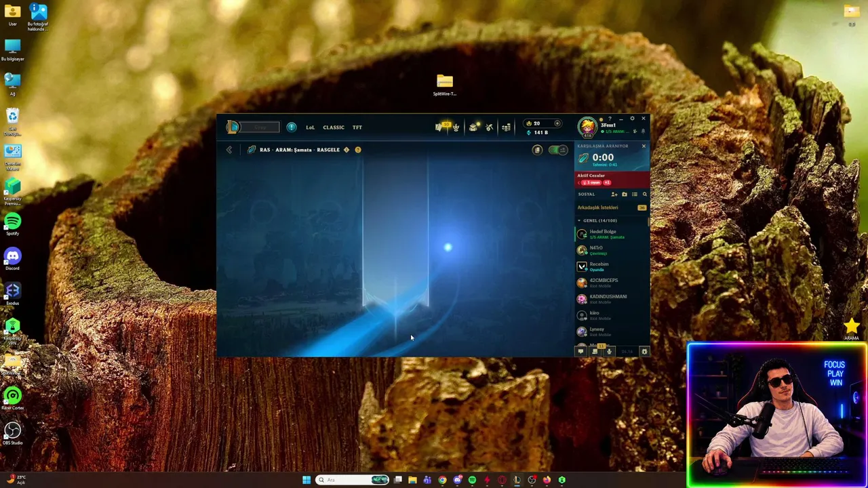Screen dimensions: 868x488
Task: Change the friends list view options
Action: (635, 195)
